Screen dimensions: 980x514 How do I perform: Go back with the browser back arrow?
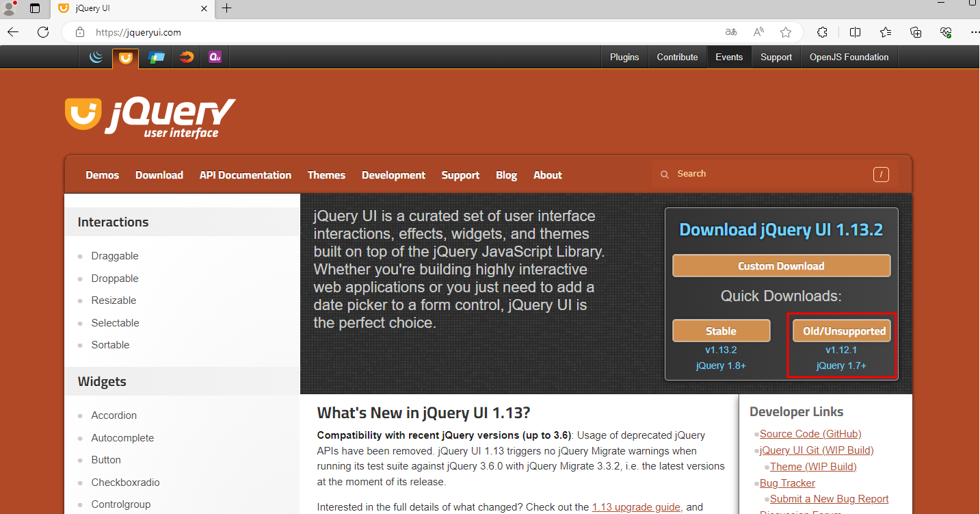pyautogui.click(x=13, y=32)
